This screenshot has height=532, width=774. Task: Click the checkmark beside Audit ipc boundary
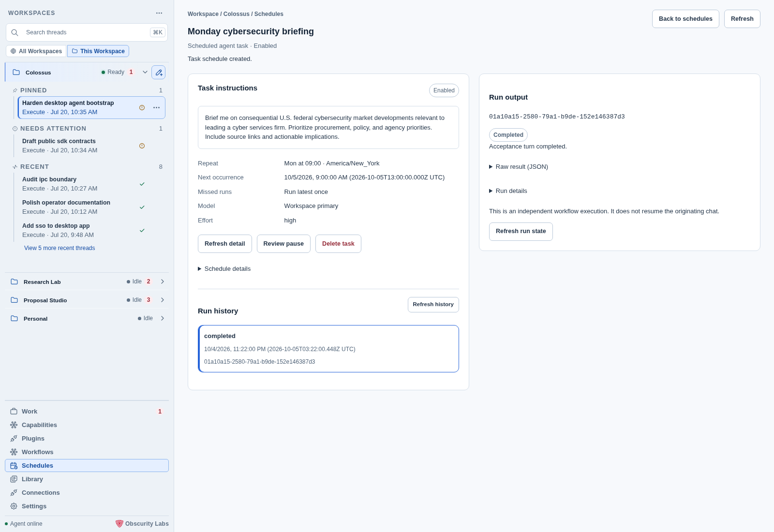coord(142,184)
